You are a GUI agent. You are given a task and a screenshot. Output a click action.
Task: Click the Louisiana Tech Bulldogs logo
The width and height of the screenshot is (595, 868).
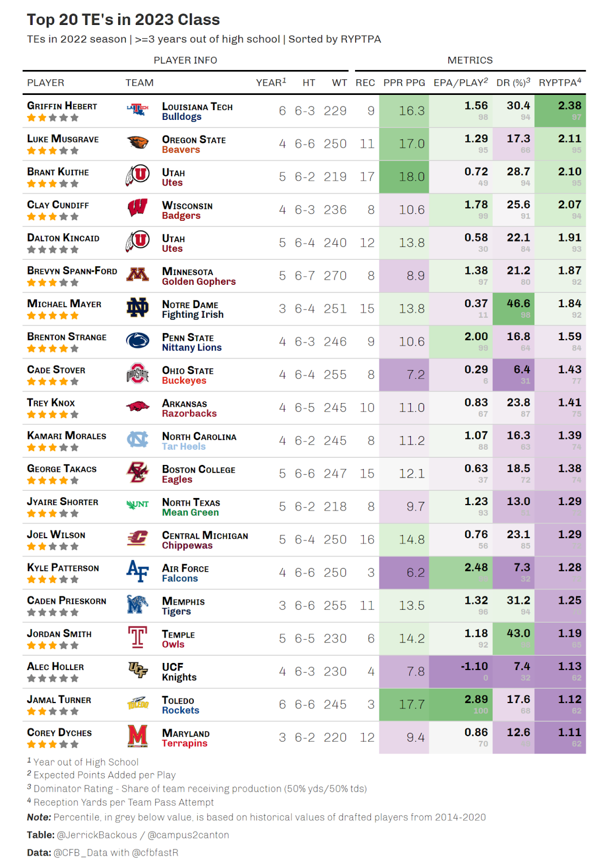tap(137, 110)
